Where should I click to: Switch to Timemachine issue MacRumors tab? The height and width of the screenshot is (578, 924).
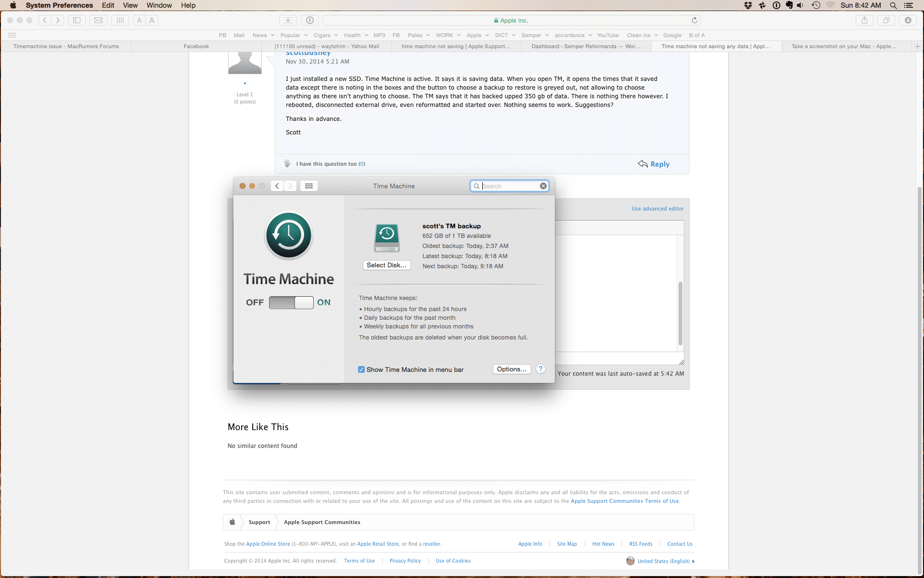tap(66, 46)
